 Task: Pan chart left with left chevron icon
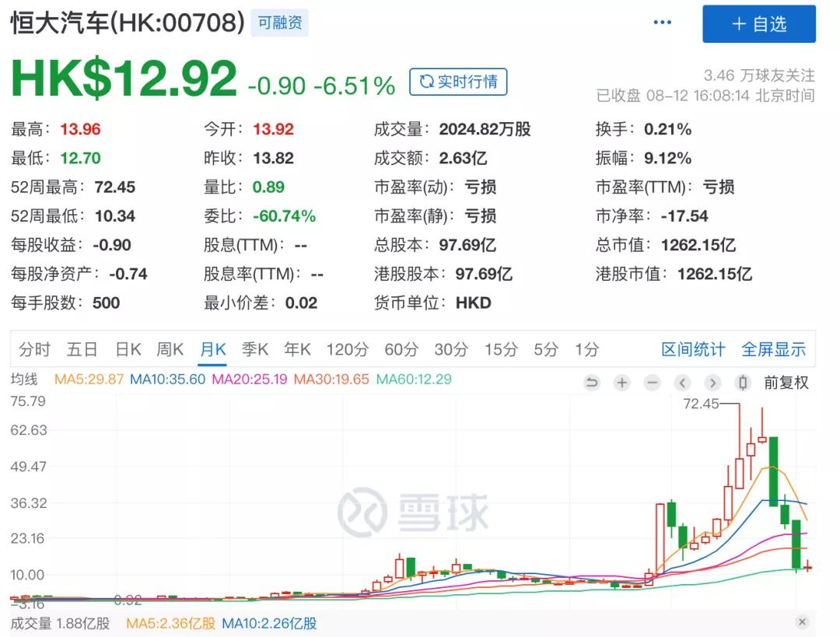pos(682,383)
